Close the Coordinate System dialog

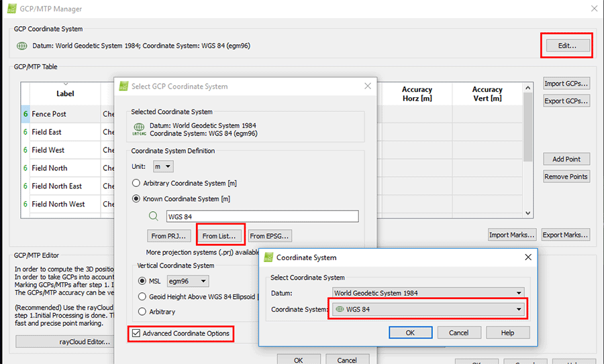point(527,257)
